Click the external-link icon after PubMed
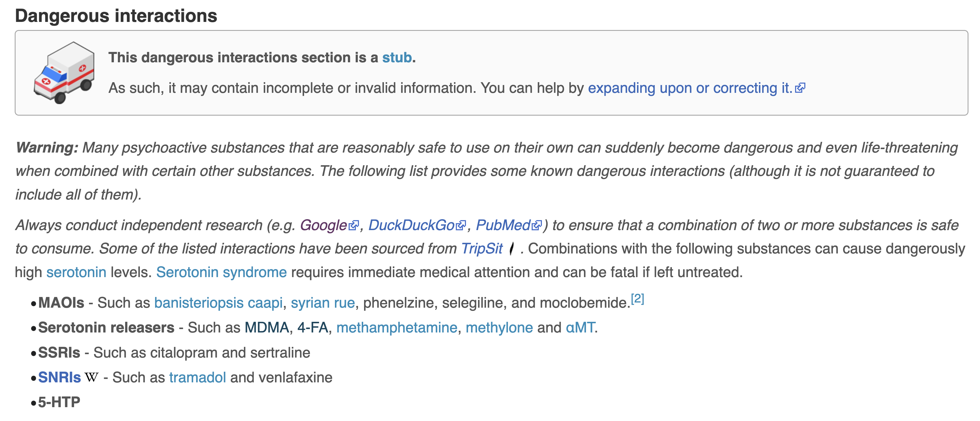Viewport: 980px width, 421px height. click(536, 226)
